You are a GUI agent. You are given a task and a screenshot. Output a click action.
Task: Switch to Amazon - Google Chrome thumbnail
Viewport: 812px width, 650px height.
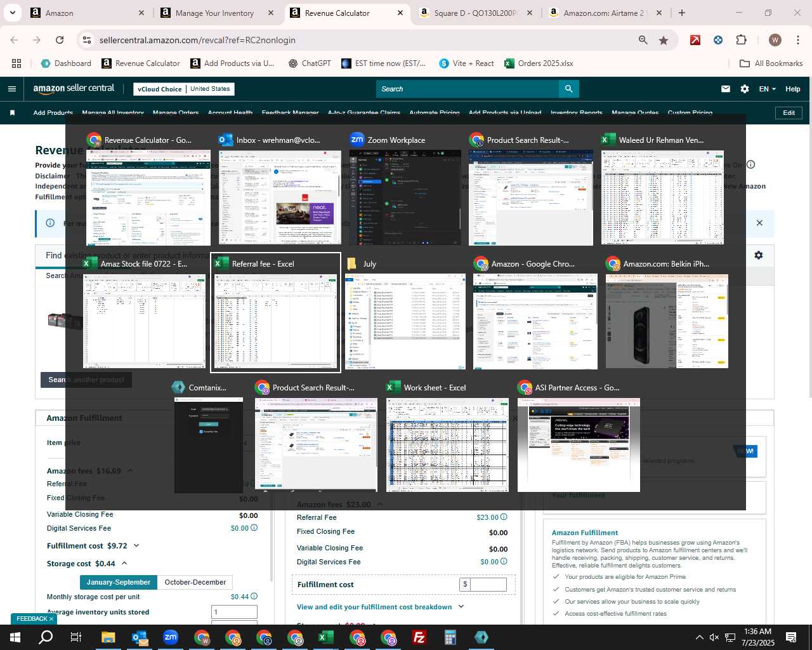(x=535, y=321)
